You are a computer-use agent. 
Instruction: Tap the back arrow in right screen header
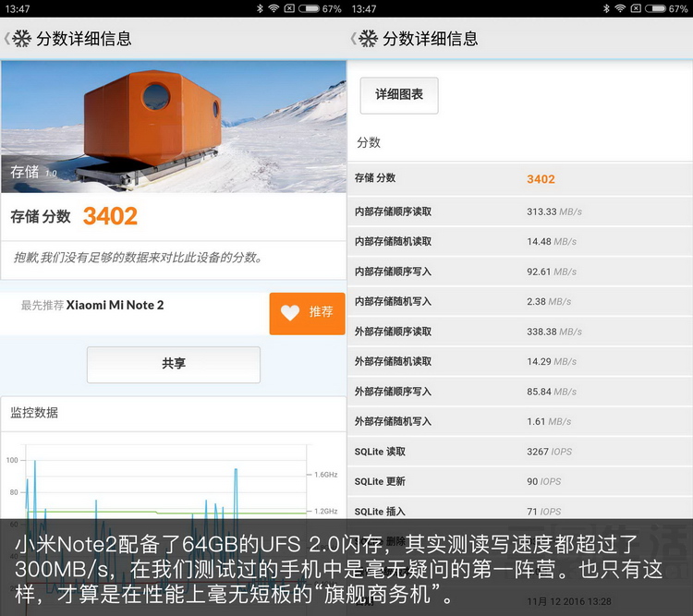(353, 39)
